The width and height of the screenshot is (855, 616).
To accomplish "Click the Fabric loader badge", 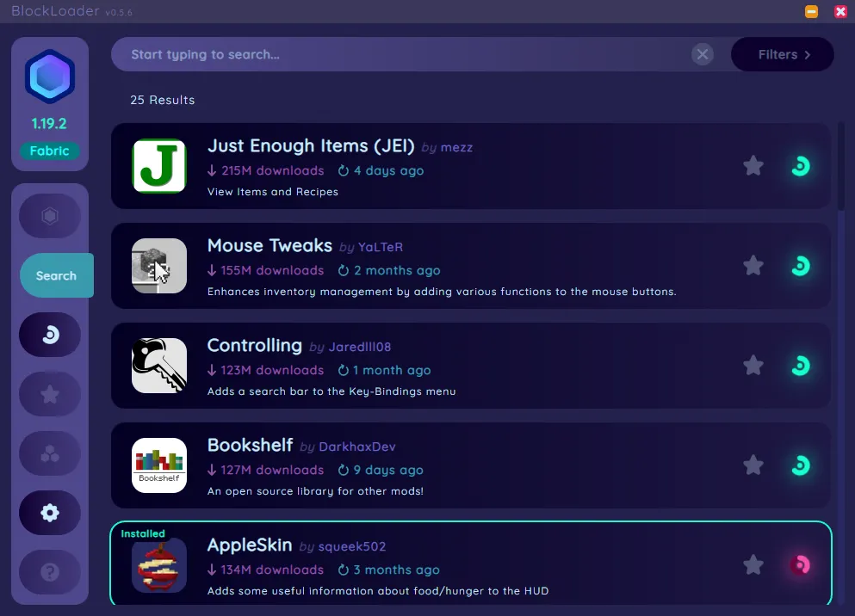I will click(50, 151).
